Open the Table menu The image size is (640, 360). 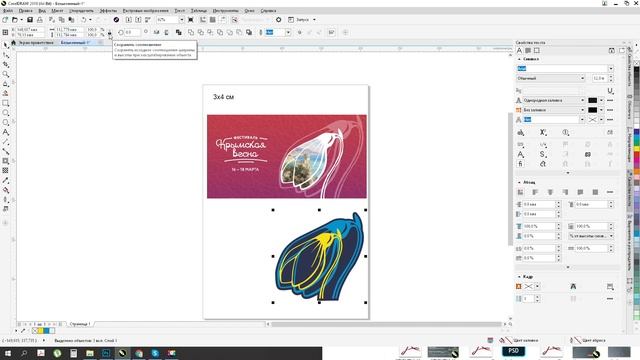tap(199, 11)
